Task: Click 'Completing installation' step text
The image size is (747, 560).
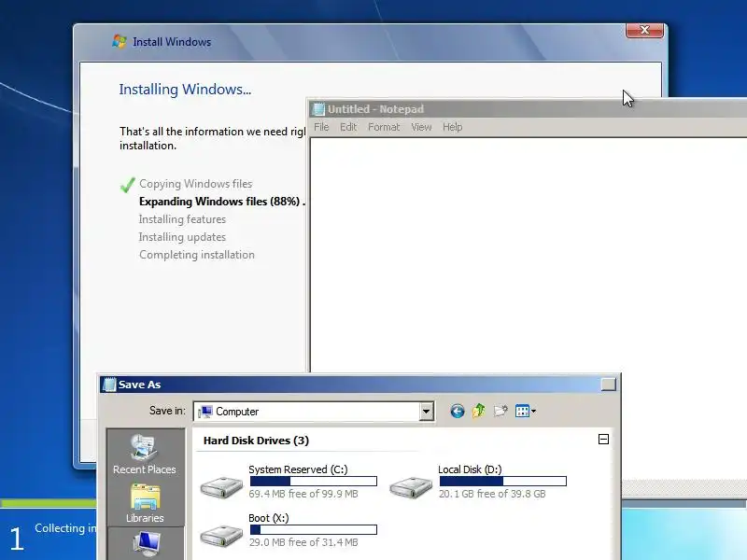Action: [197, 255]
